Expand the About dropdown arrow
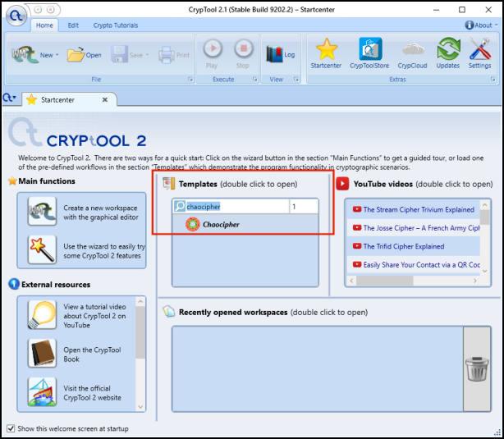Viewport: 504px width, 439px height. coord(496,25)
